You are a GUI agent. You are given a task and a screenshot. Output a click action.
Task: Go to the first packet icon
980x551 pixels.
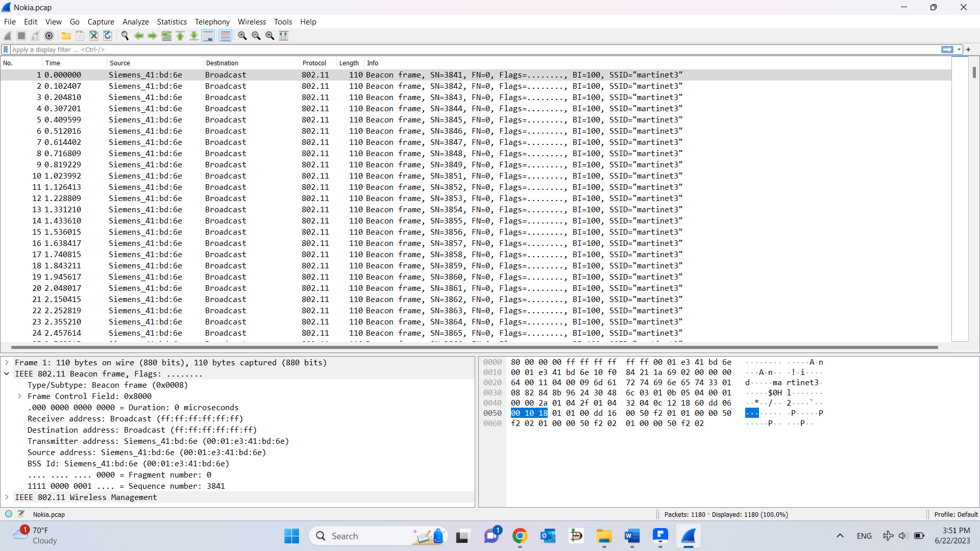point(180,36)
